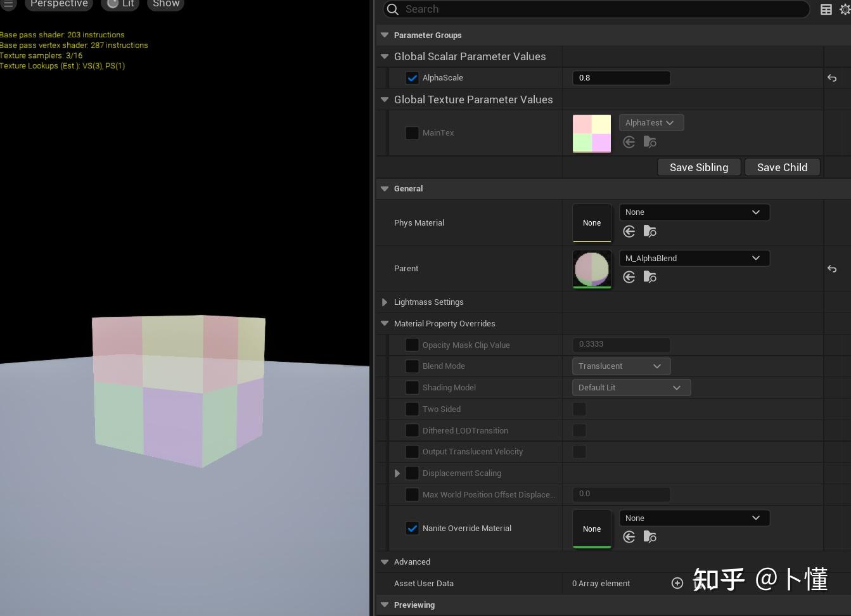This screenshot has height=616, width=851.
Task: Open the view options icon next to search
Action: [x=825, y=10]
